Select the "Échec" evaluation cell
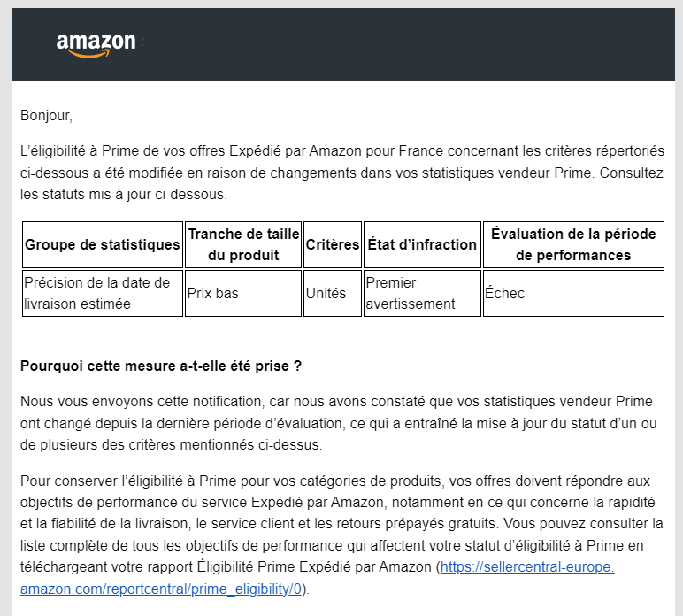 tap(573, 293)
